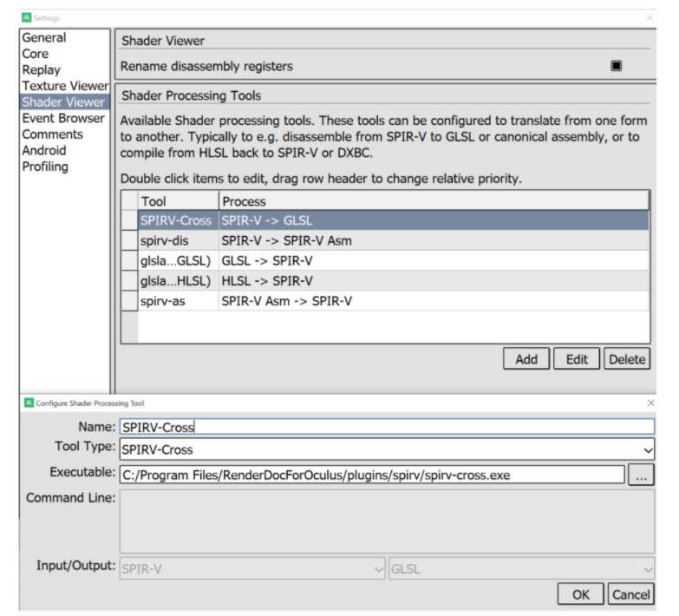679x616 pixels.
Task: Open the Tool Type dropdown
Action: click(x=387, y=449)
